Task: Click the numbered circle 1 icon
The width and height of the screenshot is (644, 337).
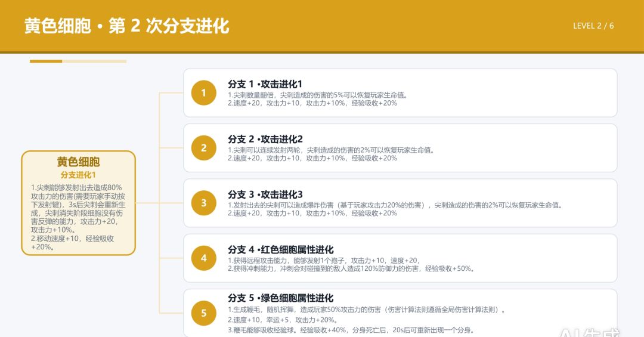Action: [x=204, y=93]
